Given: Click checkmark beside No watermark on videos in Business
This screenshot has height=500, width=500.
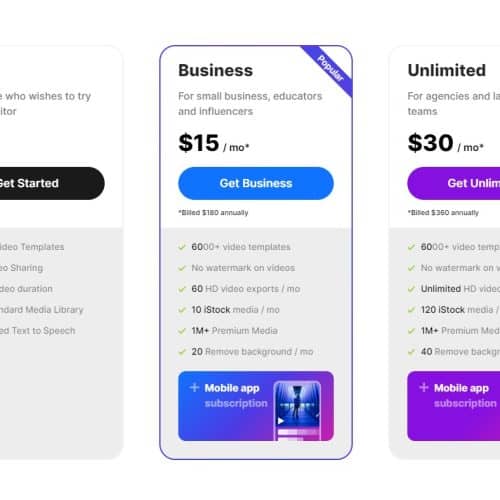Looking at the screenshot, I should click(182, 268).
